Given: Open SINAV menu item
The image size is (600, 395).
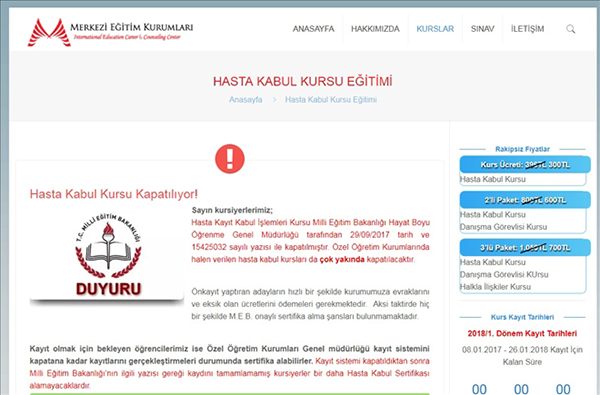Looking at the screenshot, I should click(x=483, y=29).
